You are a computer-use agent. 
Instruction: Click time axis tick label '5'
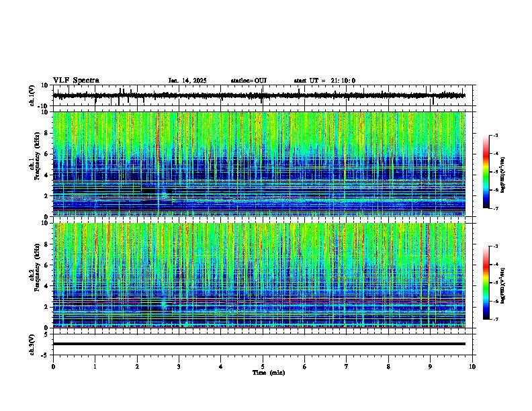263,367
